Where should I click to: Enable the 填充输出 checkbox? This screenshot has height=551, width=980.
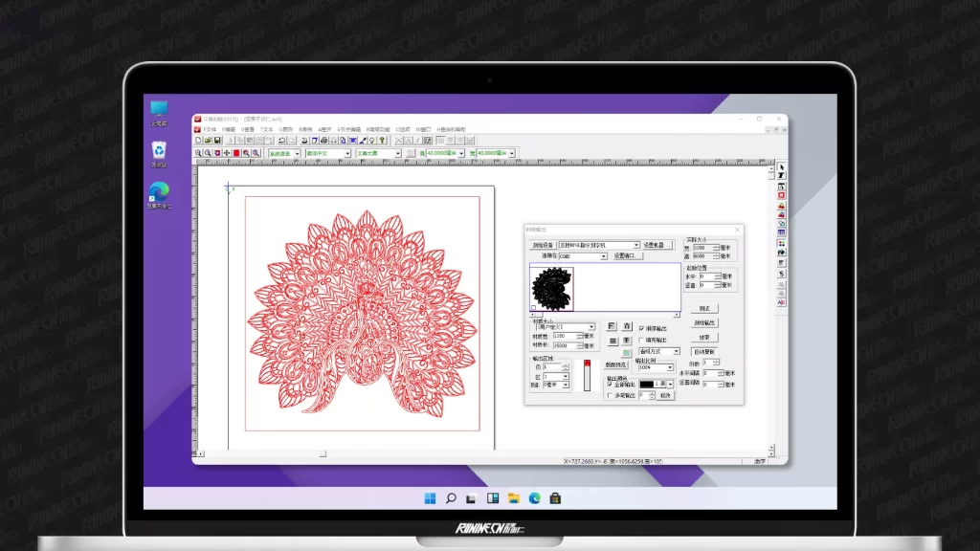point(641,340)
